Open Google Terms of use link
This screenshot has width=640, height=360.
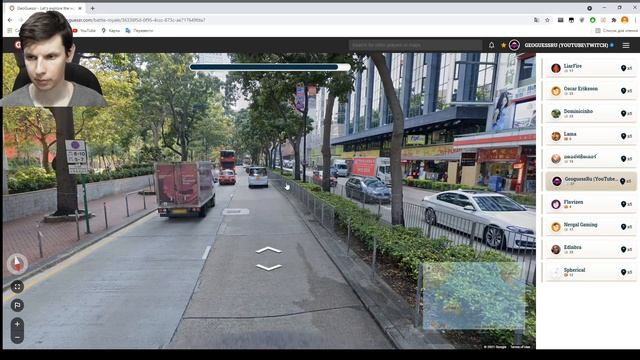coord(520,347)
